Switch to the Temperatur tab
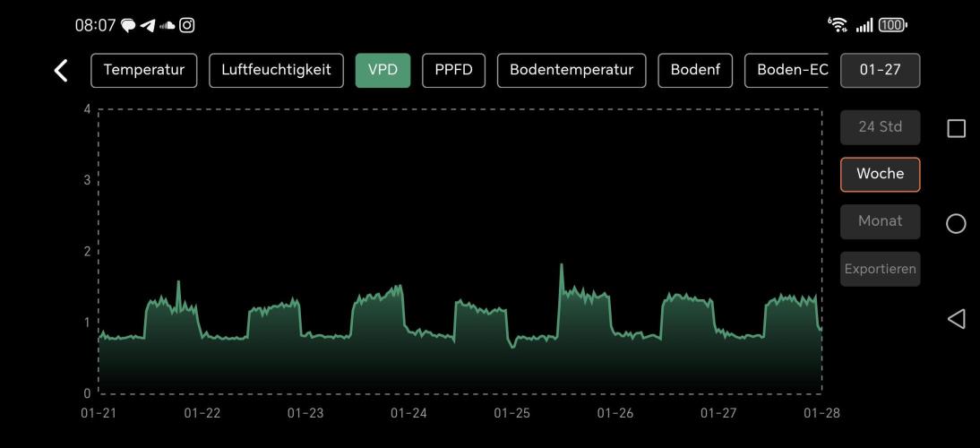Screen dimensions: 980x448 [x=143, y=70]
